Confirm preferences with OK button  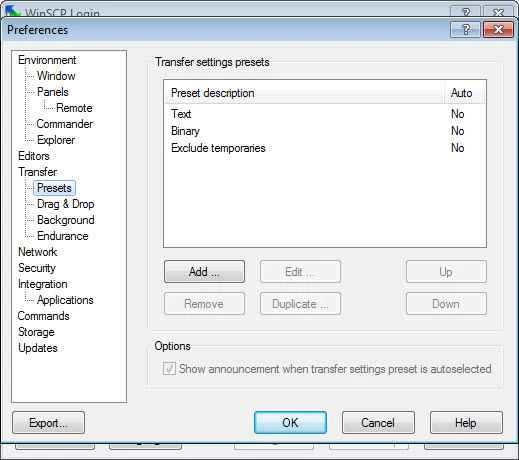290,423
